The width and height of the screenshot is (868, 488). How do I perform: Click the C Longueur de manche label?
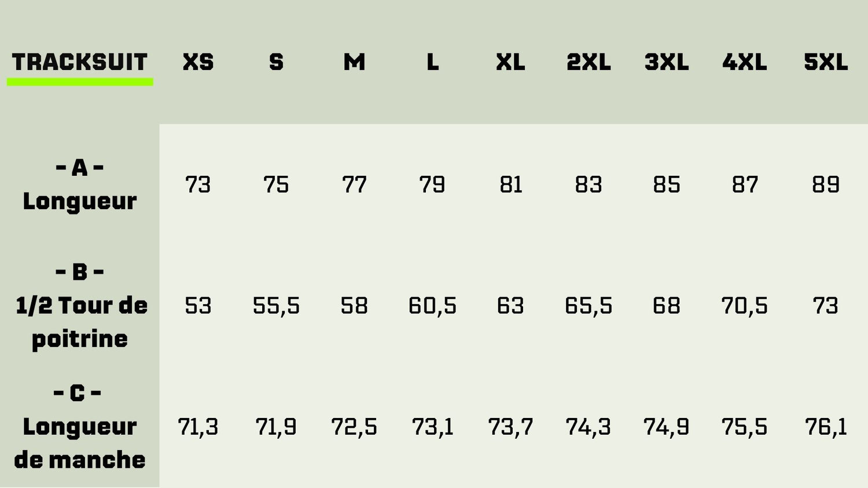80,426
